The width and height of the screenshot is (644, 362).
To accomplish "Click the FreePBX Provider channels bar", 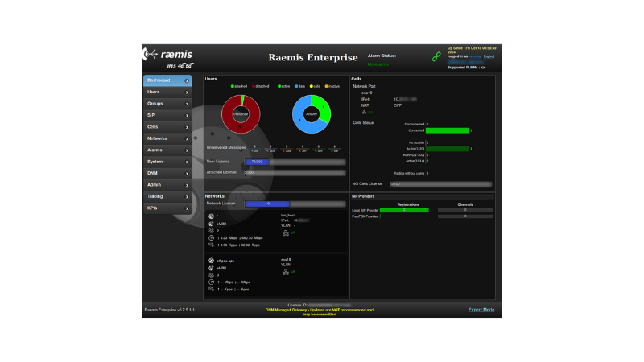I will pos(465,216).
